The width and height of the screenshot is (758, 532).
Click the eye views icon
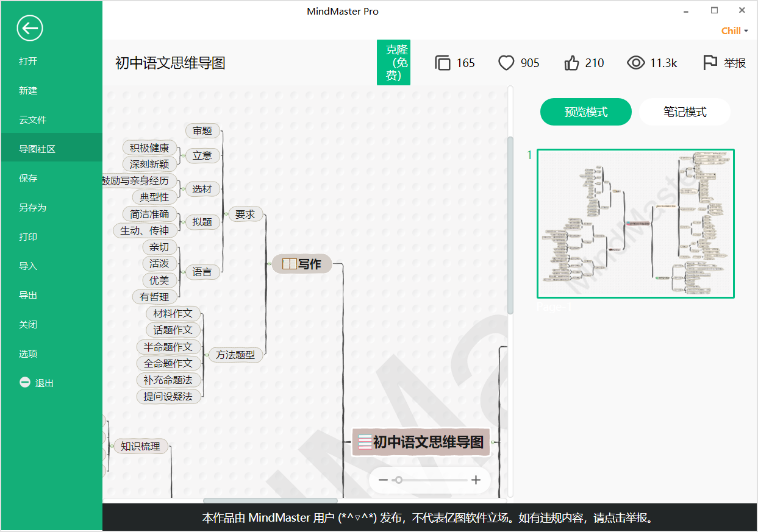[x=636, y=63]
